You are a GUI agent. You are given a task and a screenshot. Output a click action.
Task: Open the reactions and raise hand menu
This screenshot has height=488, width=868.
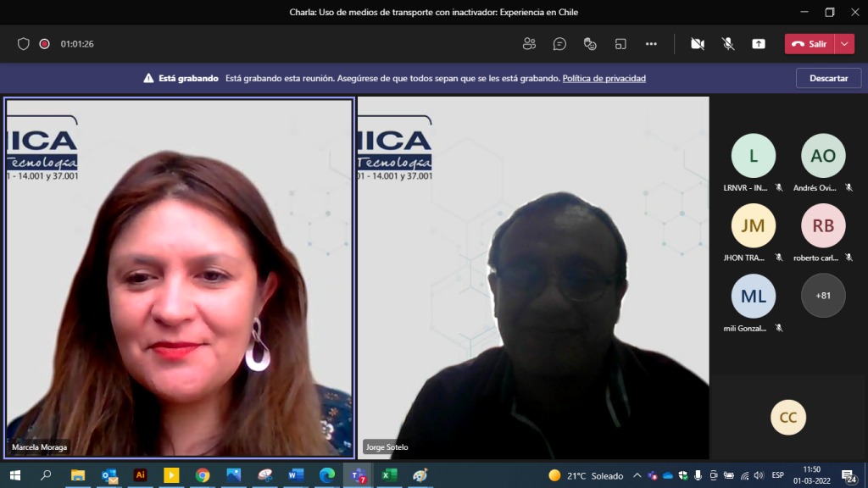coord(590,44)
